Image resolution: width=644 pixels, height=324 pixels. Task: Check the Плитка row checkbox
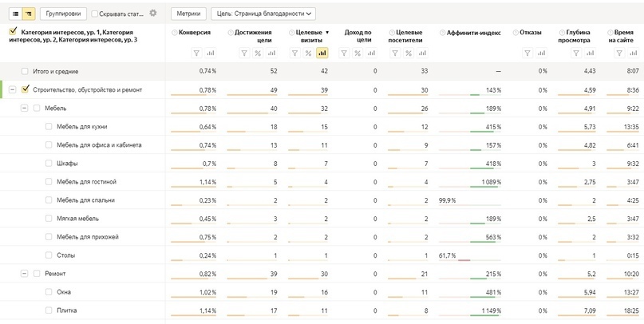49,310
